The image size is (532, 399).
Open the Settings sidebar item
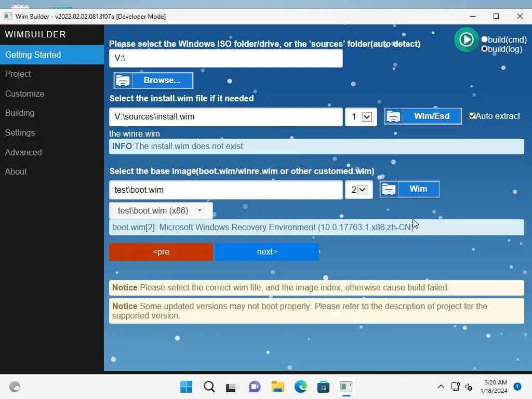52,132
